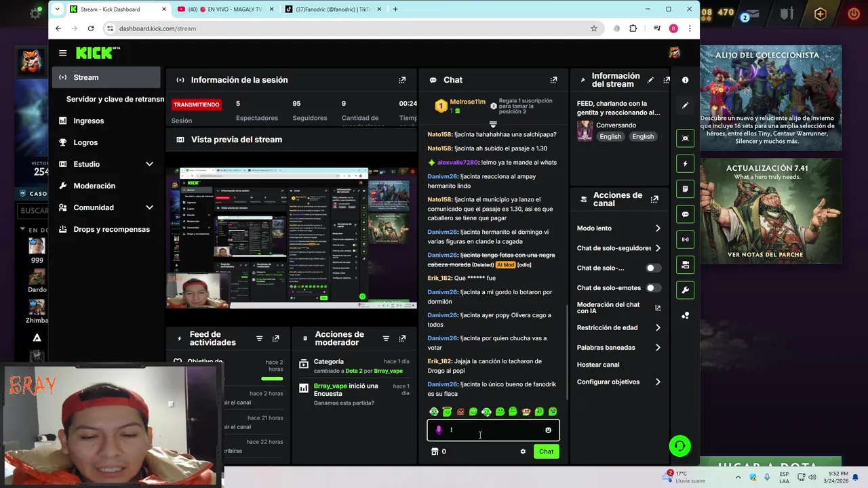Screen dimensions: 868x488
Task: Open Restricción de edad options arrow
Action: [x=658, y=327]
